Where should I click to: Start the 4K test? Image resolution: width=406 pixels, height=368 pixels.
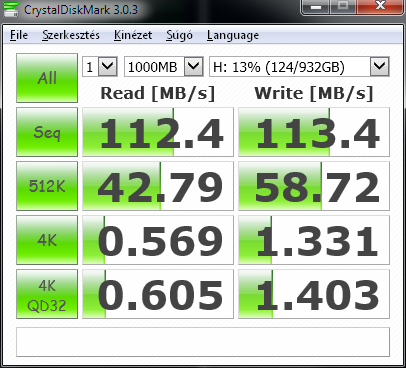(47, 240)
